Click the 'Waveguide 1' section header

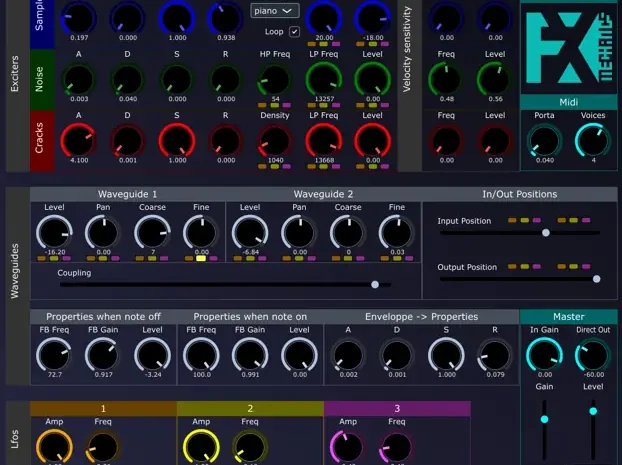[x=127, y=194]
